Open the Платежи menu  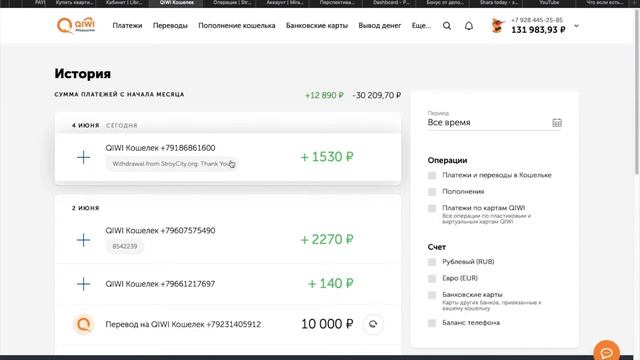pos(127,25)
